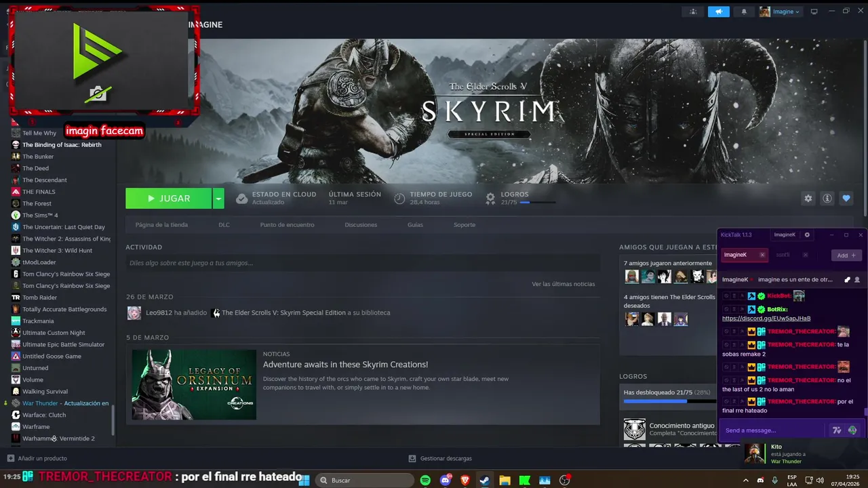The image size is (868, 488).
Task: Click the blue announcements megaphone button
Action: point(718,12)
